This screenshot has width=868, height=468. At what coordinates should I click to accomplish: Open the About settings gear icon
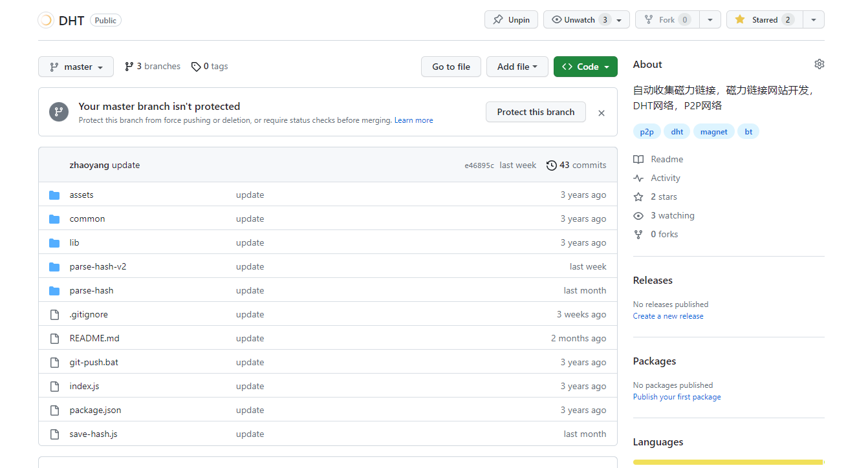(x=819, y=64)
